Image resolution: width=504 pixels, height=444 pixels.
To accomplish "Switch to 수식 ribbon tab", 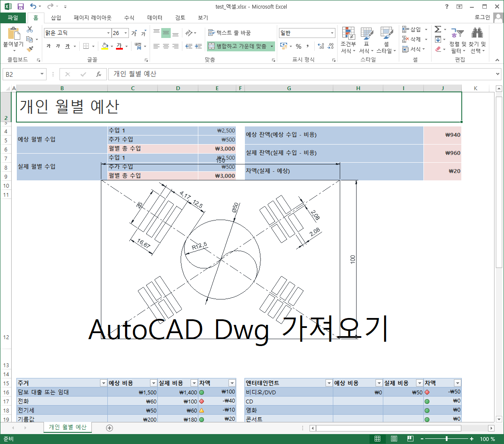I will [x=129, y=18].
